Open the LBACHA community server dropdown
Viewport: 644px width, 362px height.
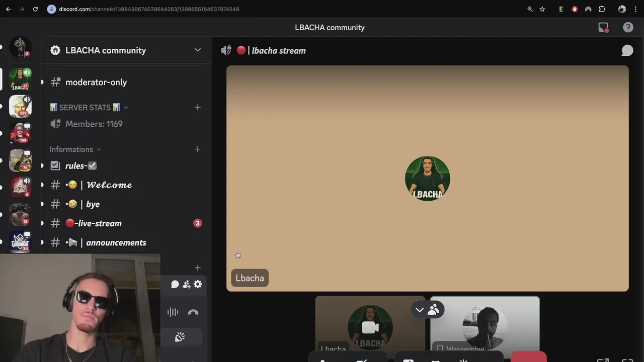(198, 50)
